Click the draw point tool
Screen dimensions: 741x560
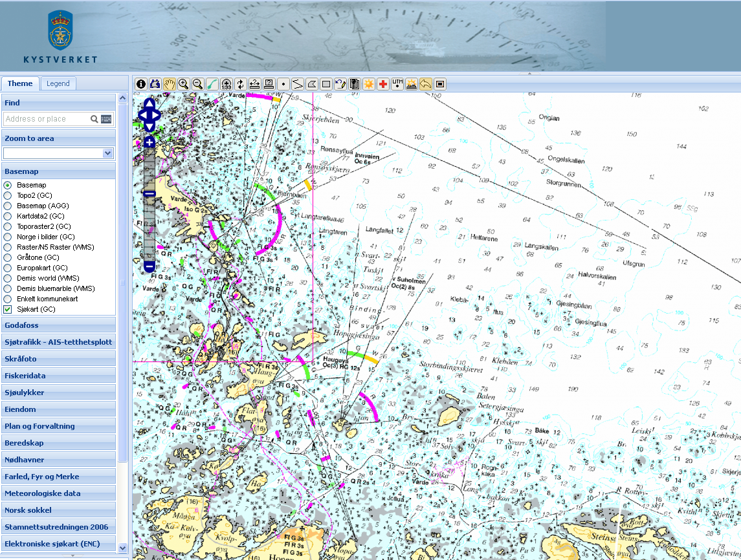point(283,84)
